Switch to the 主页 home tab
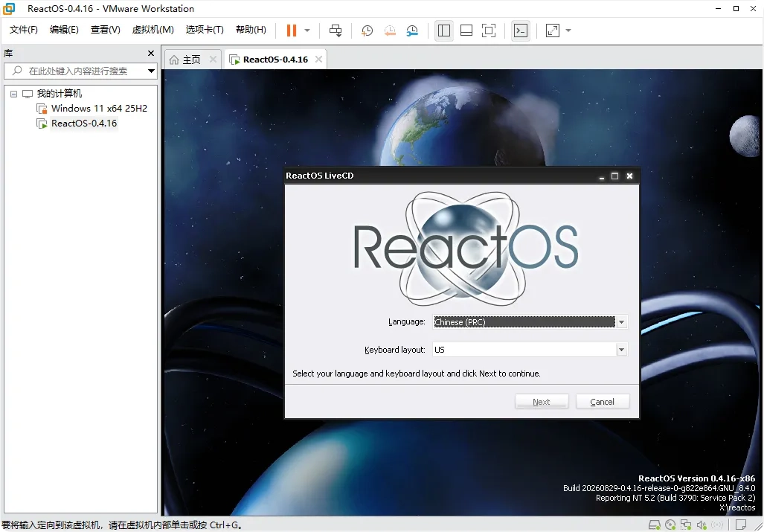 tap(191, 60)
